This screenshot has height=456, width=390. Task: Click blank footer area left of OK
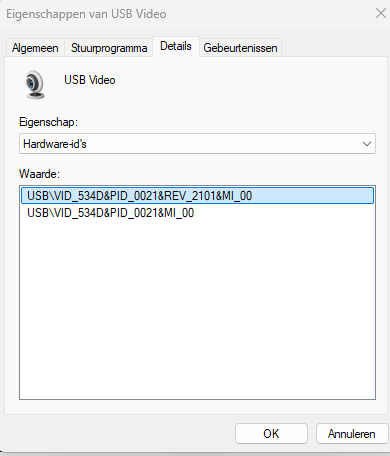coord(117,434)
